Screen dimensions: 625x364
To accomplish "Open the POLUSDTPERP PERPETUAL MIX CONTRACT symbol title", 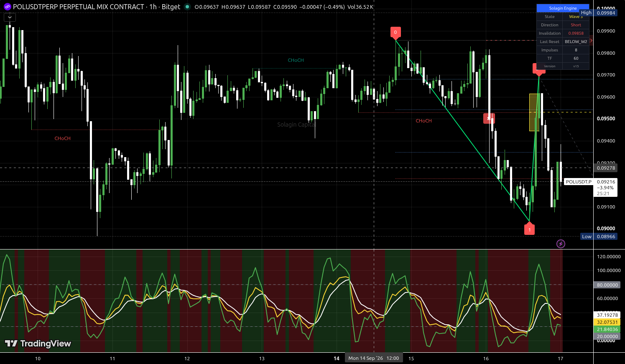I will click(x=79, y=7).
